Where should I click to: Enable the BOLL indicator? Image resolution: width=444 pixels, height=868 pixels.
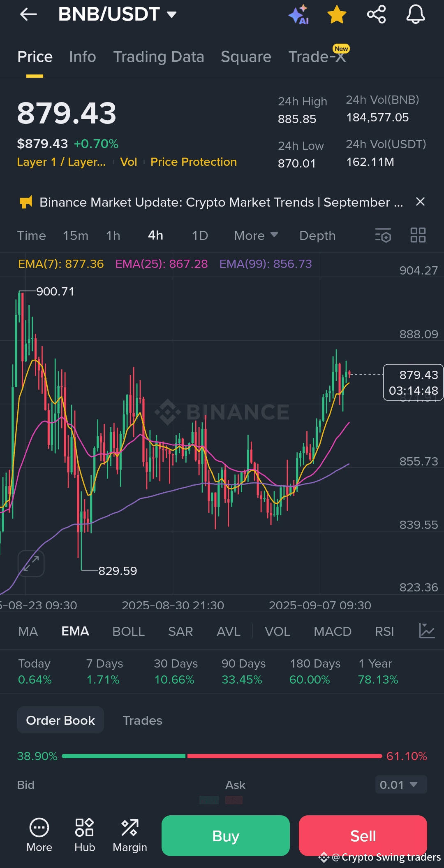point(128,631)
